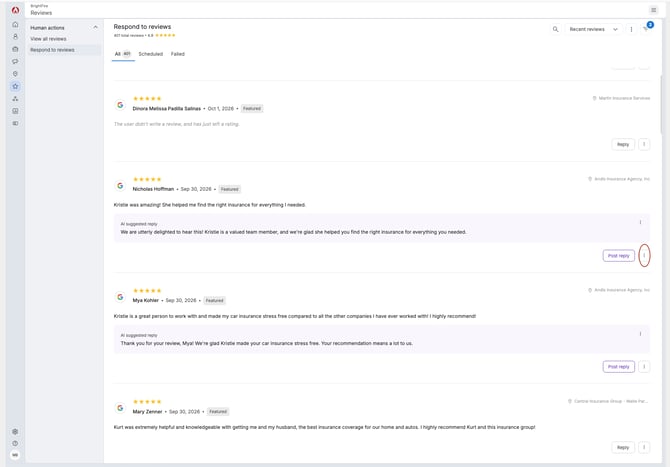Open the help question mark icon
Viewport: 670px width, 467px height.
(x=15, y=444)
